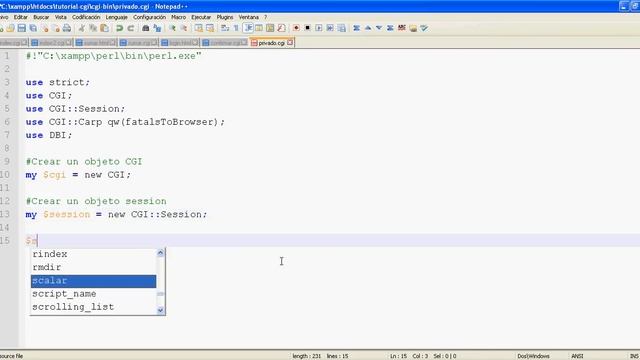The width and height of the screenshot is (640, 360).
Task: Stop macro recording
Action: tap(307, 28)
